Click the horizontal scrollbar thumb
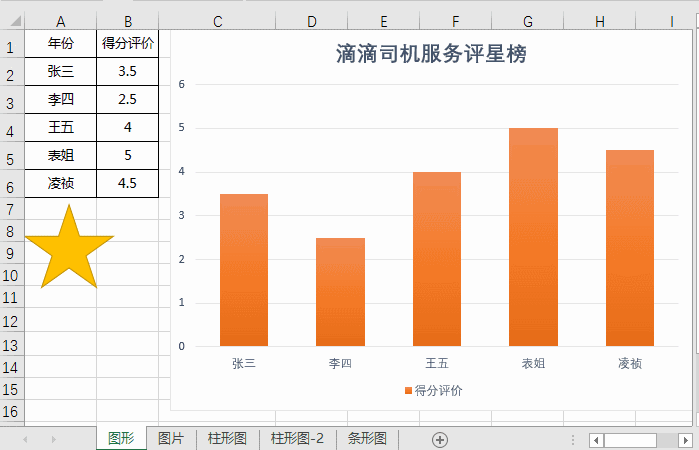This screenshot has height=450, width=699. 630,440
